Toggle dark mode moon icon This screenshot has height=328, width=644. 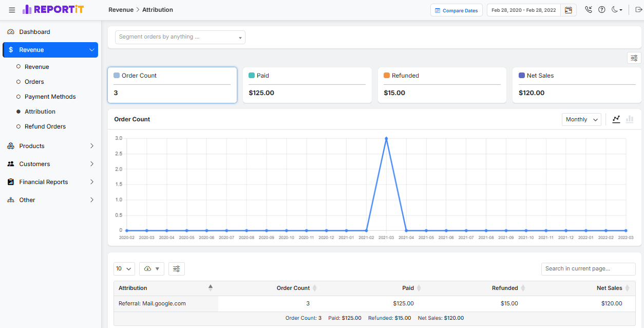tap(616, 10)
